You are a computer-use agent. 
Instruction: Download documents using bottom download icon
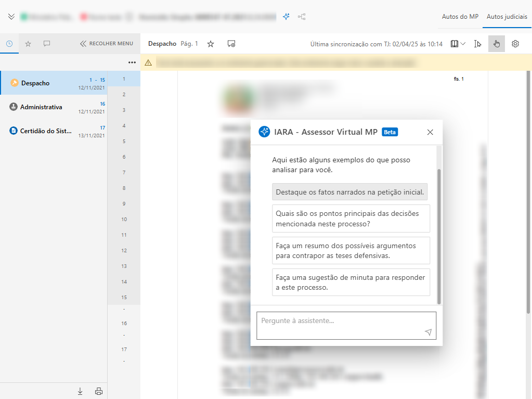coord(80,391)
